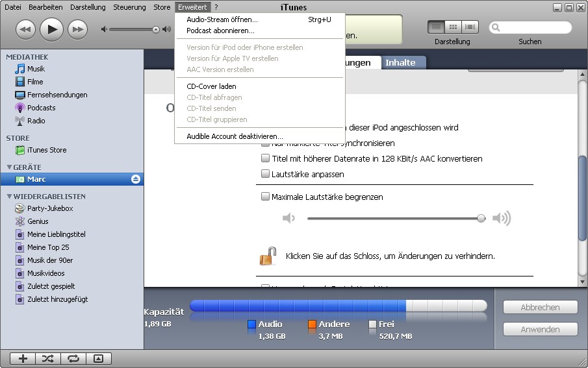Click the search magnifier icon
The image size is (588, 368).
pos(496,27)
